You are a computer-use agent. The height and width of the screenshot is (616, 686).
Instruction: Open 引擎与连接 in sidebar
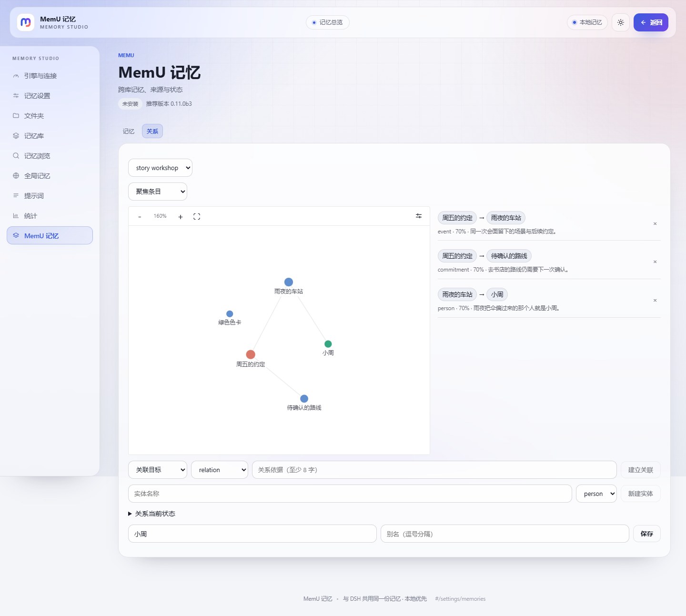click(x=50, y=76)
